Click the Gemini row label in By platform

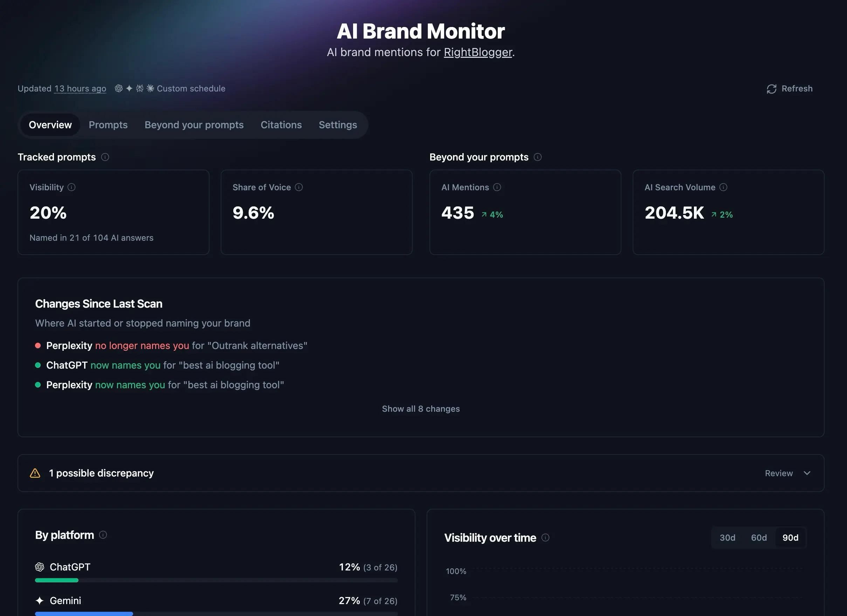coord(66,601)
